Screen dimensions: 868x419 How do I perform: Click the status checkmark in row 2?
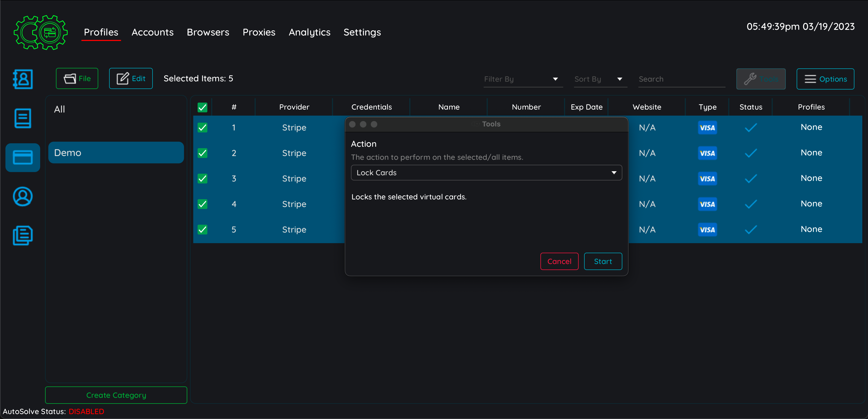point(751,153)
